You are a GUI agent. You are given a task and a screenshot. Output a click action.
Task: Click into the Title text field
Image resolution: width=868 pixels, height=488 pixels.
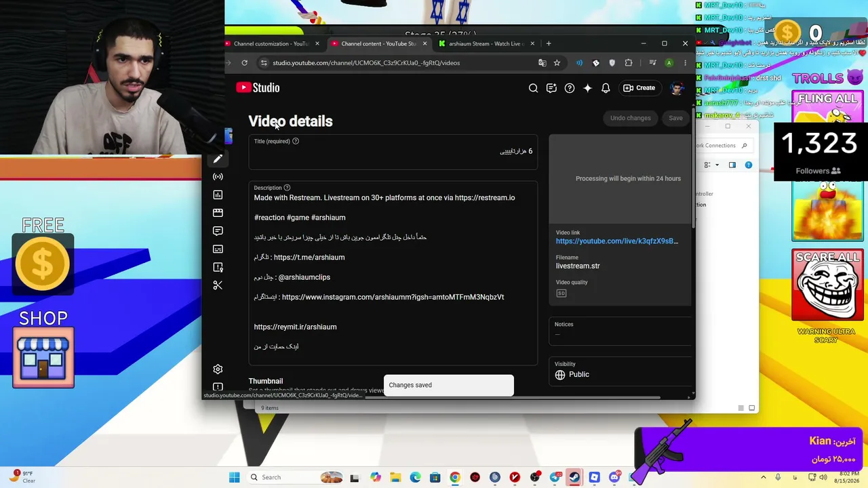pos(393,152)
